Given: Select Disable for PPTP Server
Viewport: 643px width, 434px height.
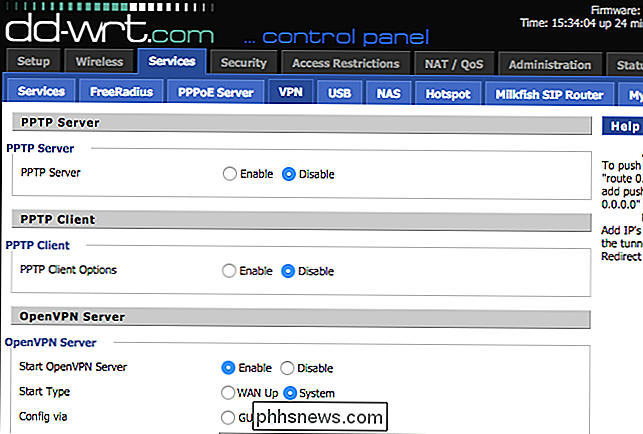Looking at the screenshot, I should coord(289,174).
